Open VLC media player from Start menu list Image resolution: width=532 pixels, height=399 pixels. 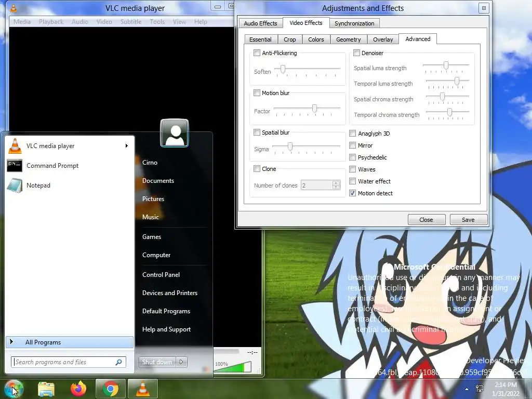(70, 146)
